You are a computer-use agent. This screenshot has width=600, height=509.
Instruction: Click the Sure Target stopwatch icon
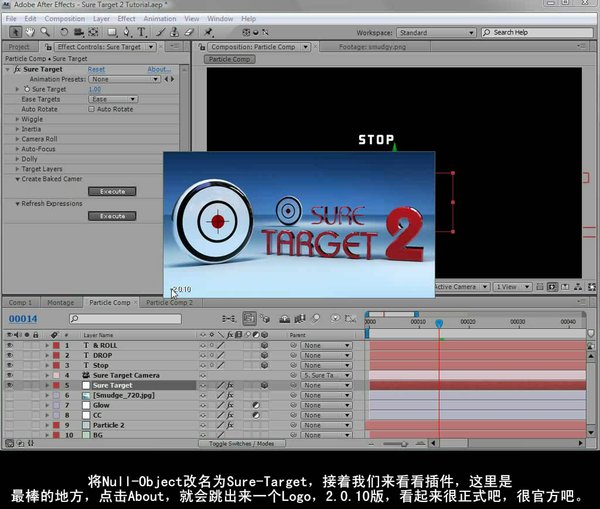(x=27, y=89)
